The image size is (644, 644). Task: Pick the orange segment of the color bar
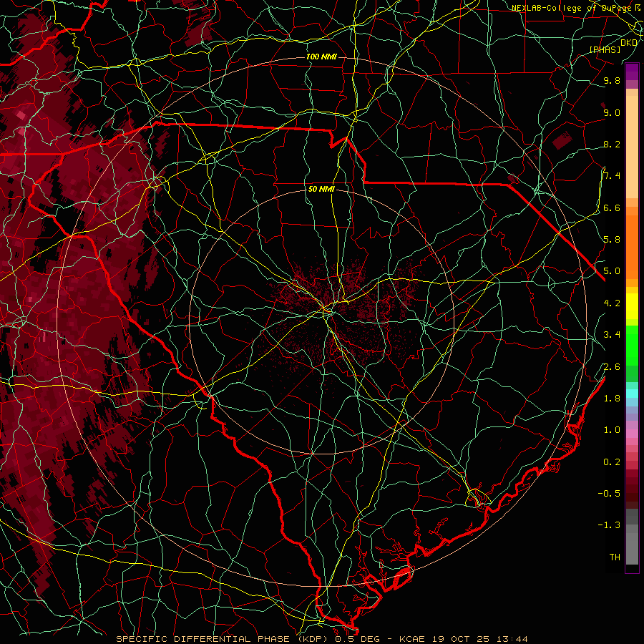click(632, 248)
